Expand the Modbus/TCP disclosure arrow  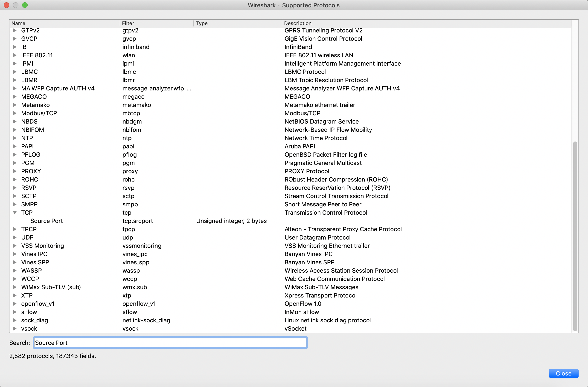tap(15, 113)
